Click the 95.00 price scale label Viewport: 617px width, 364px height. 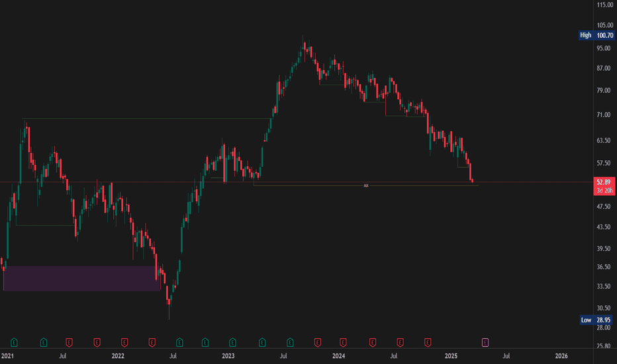tap(604, 48)
